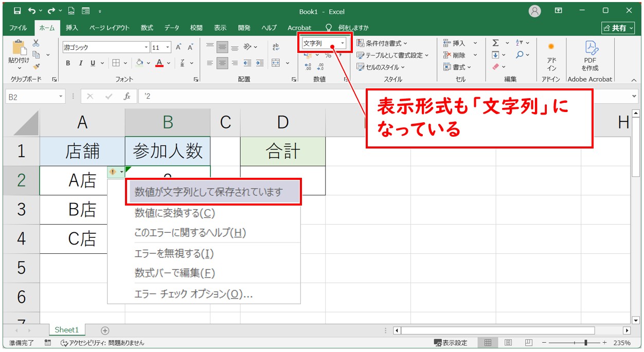Open the font name dropdown
Viewport: 644px width, 352px height.
(x=146, y=47)
